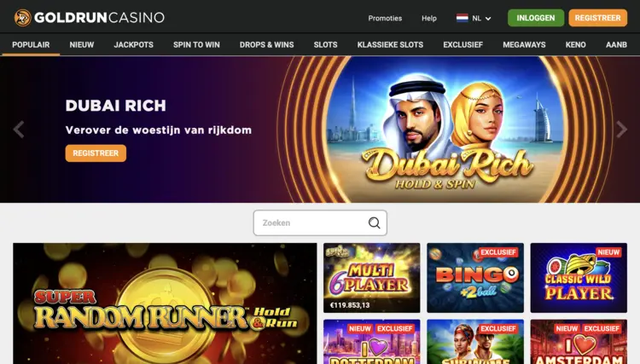This screenshot has width=640, height=364.
Task: Switch to the Jackpots tab
Action: (133, 45)
